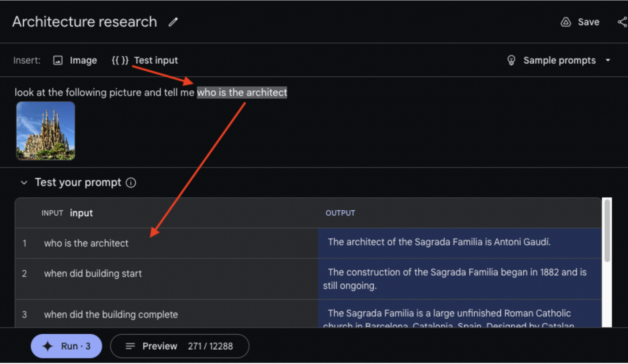This screenshot has width=628, height=364.
Task: Click the Image insert icon
Action: click(x=58, y=60)
